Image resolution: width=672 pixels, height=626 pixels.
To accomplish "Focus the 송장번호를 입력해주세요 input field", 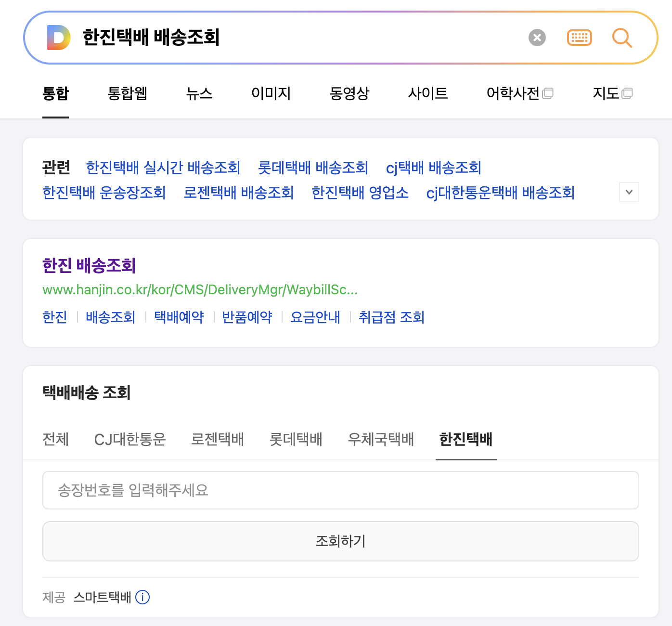I will point(341,490).
